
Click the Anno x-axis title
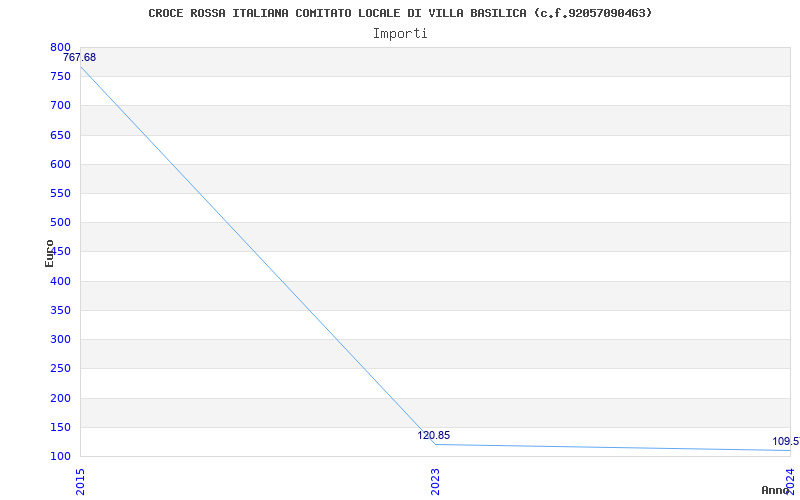point(775,490)
